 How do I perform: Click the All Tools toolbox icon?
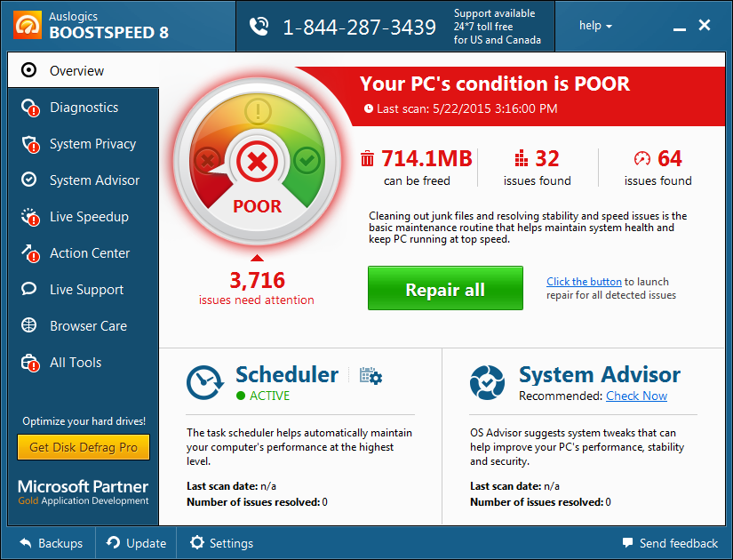click(29, 363)
